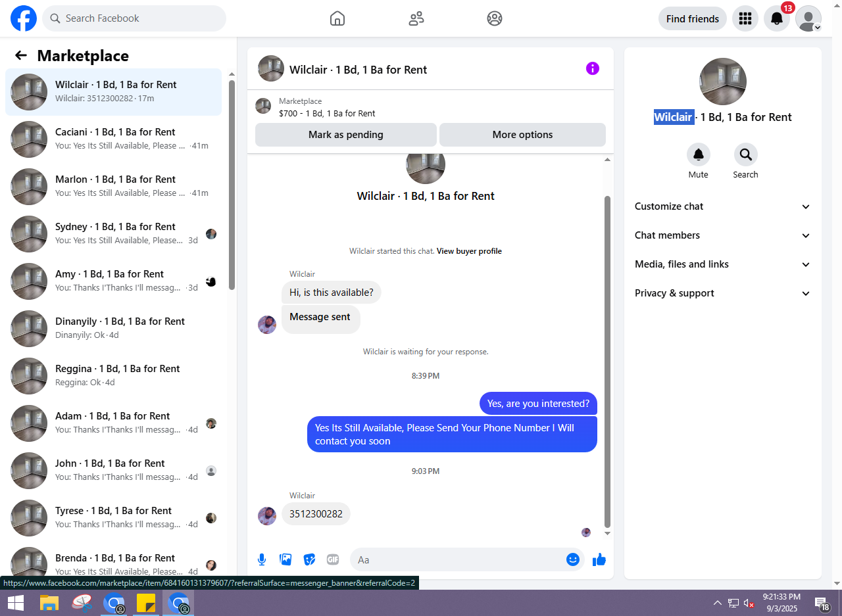
Task: Select Brenda conversation row
Action: point(113,563)
